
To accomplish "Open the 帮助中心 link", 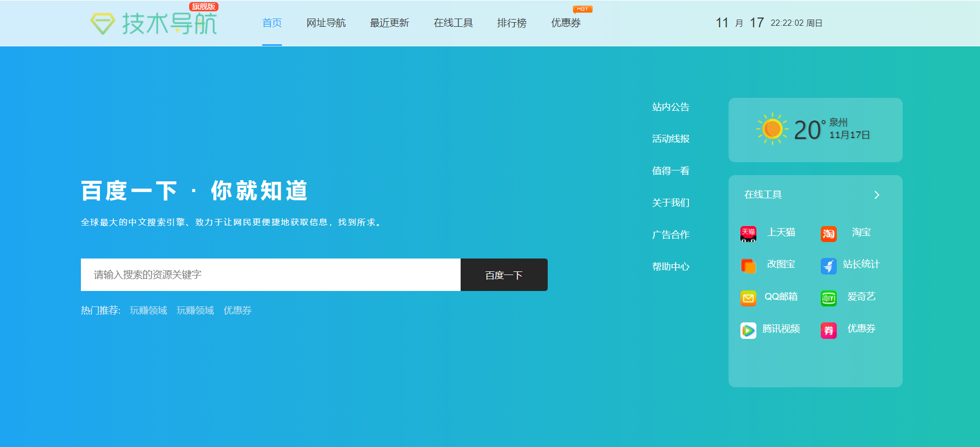I will point(671,267).
